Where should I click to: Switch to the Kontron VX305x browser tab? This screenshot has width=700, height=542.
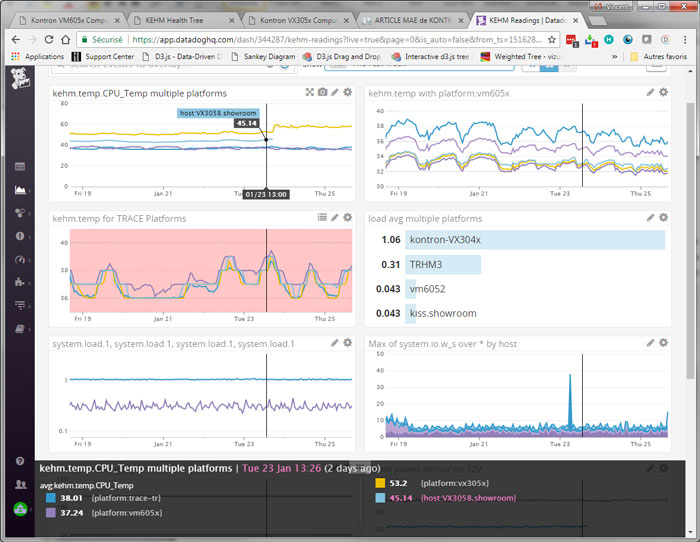pos(299,19)
